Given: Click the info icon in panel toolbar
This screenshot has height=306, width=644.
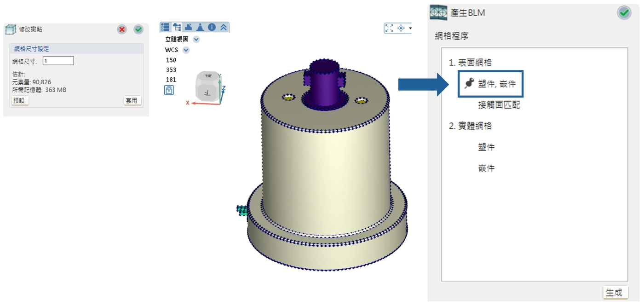Looking at the screenshot, I should [x=212, y=27].
